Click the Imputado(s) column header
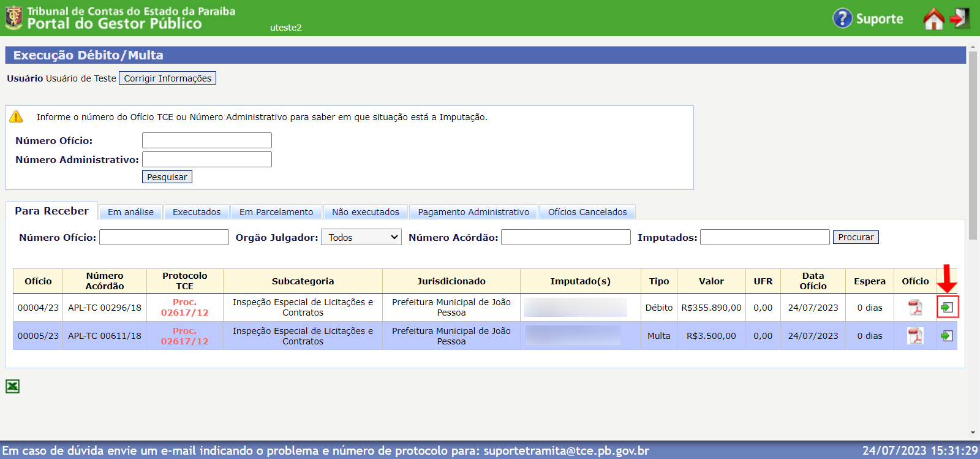 [x=581, y=281]
